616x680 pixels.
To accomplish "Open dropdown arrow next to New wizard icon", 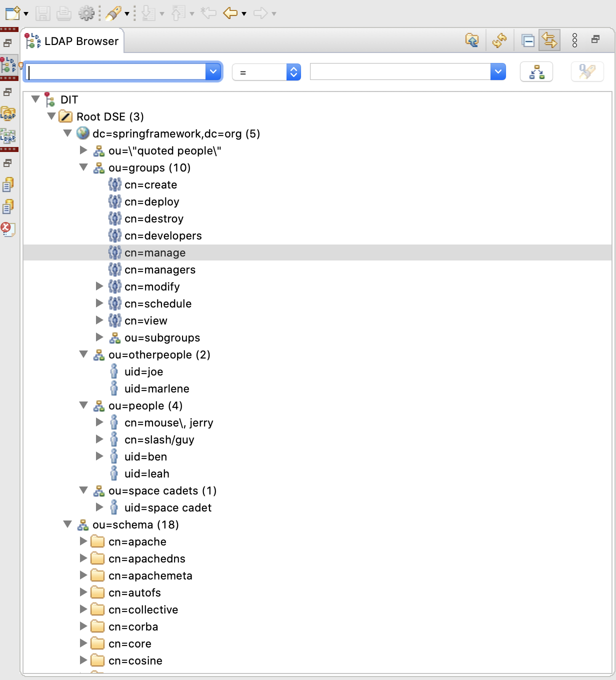I will (x=26, y=14).
